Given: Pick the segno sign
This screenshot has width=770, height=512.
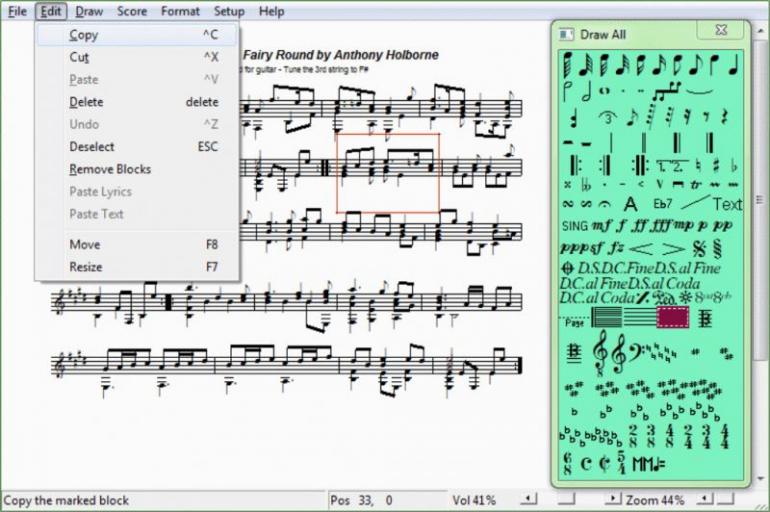Looking at the screenshot, I should tap(699, 249).
